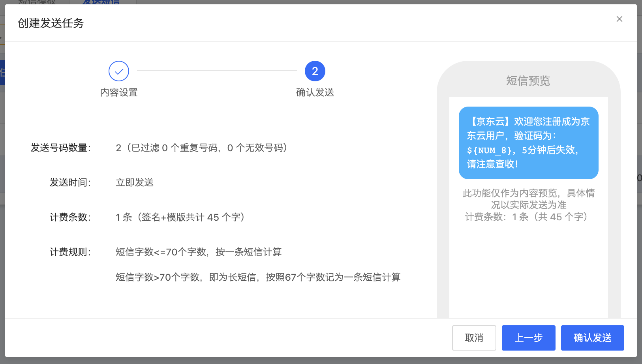Select the 内容设置 step label
The width and height of the screenshot is (642, 364).
119,92
